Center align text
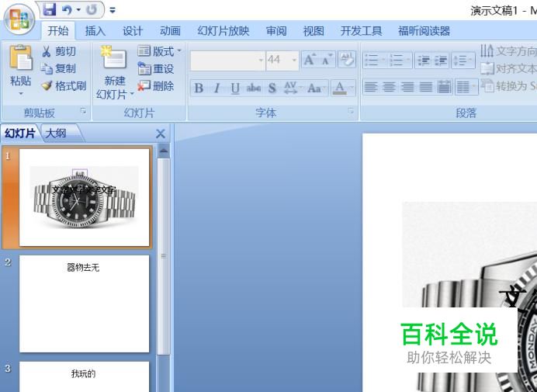537x392 pixels. pyautogui.click(x=389, y=87)
